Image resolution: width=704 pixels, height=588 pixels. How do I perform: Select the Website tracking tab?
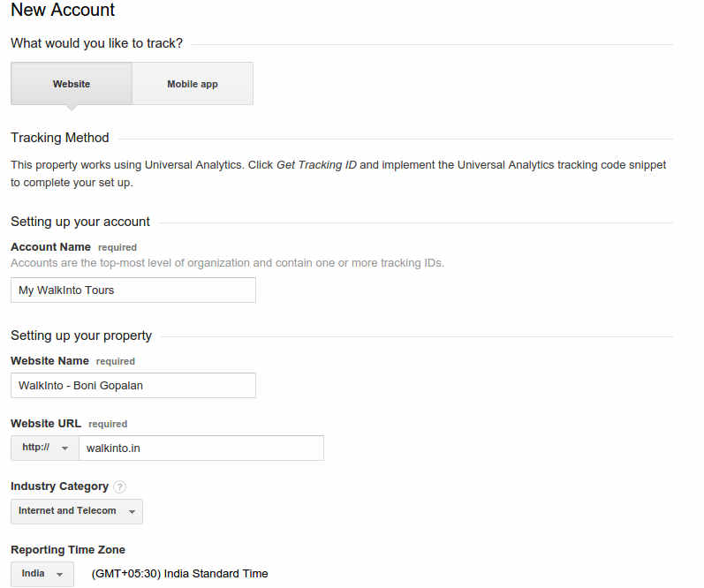[72, 84]
